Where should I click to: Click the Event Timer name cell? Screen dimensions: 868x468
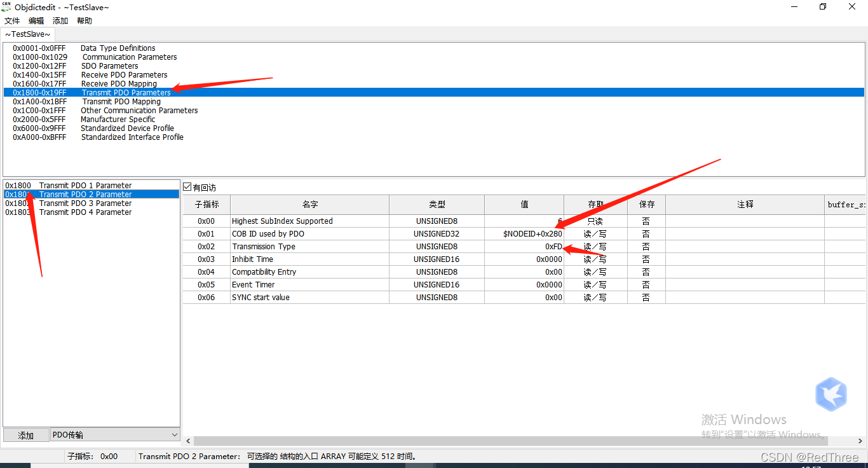(x=309, y=285)
